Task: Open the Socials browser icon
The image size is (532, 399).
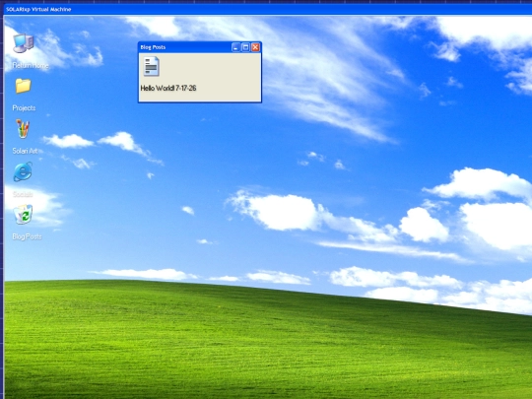Action: [23, 171]
